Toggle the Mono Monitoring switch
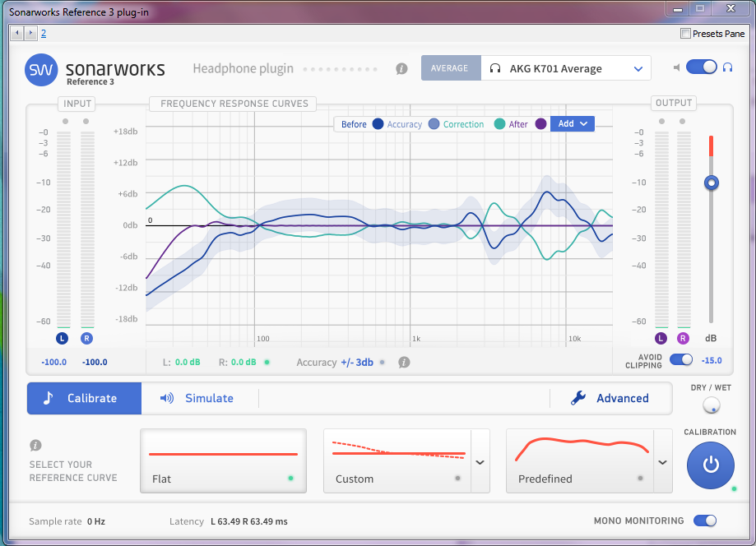The image size is (756, 546). click(x=705, y=521)
